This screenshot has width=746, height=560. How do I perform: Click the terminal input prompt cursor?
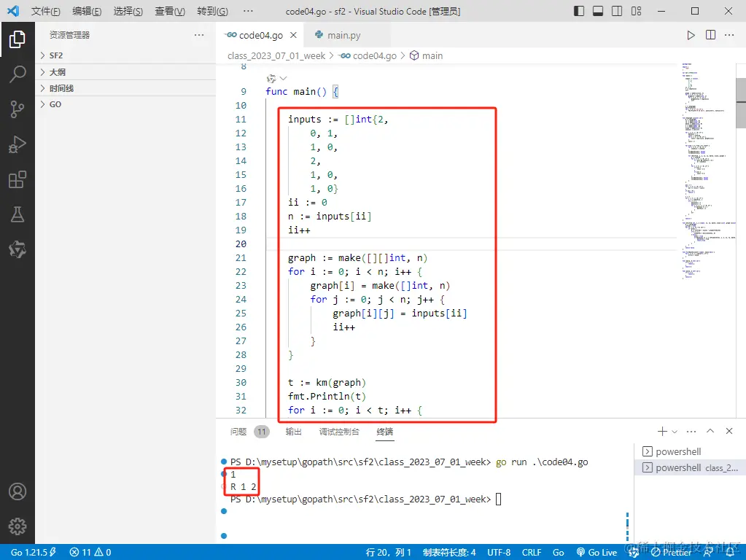click(x=498, y=499)
